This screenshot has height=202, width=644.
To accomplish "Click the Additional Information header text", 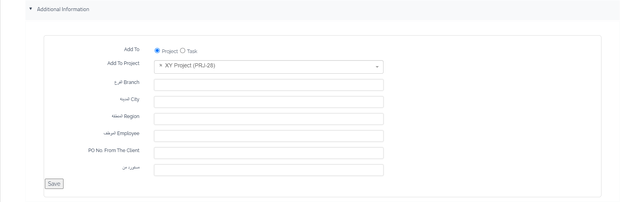I will click(63, 9).
